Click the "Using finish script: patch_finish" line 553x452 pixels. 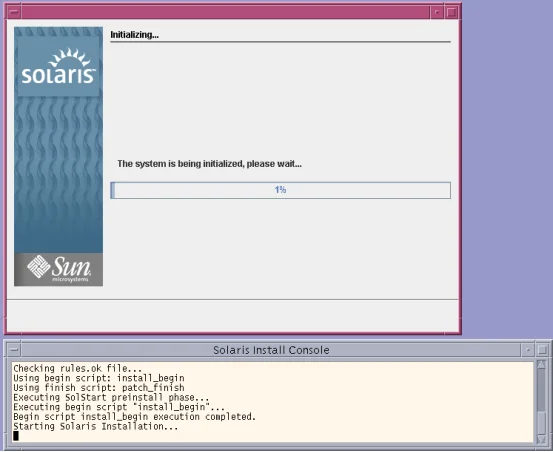[99, 387]
